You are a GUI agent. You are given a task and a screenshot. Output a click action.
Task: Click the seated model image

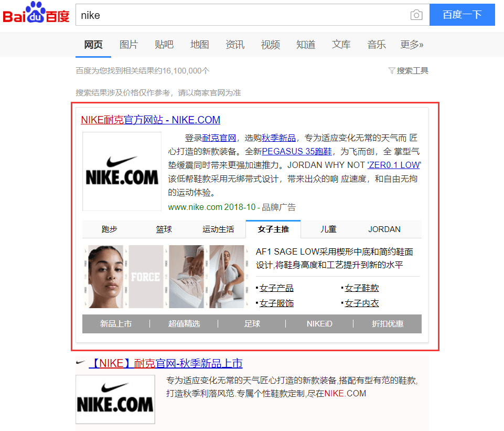227,277
